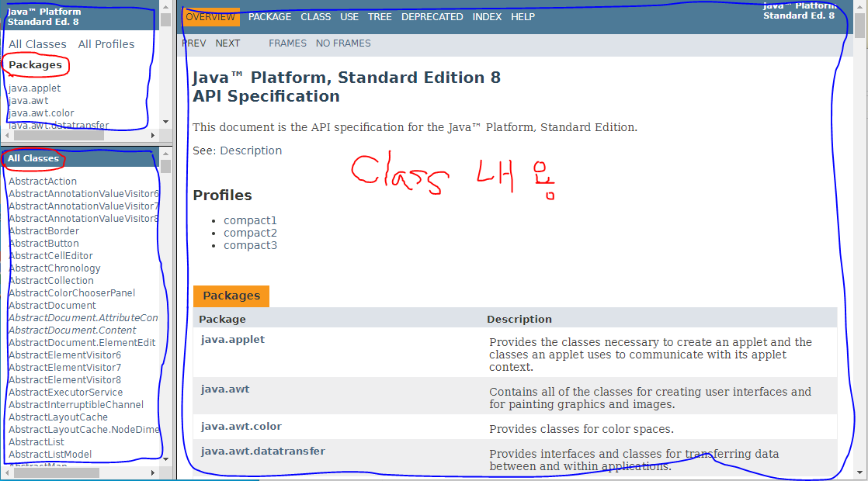This screenshot has width=868, height=481.
Task: Open java.awt in the Packages table
Action: click(224, 389)
